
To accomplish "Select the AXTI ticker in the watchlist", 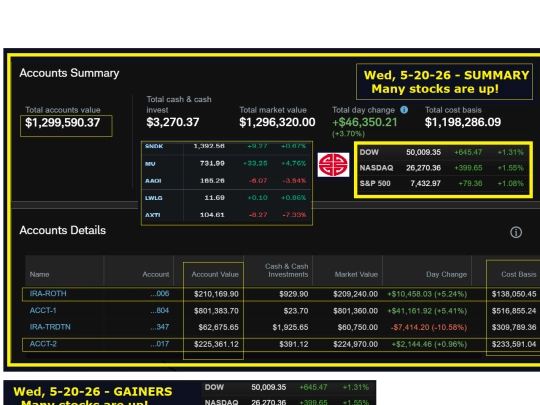I will coord(153,215).
